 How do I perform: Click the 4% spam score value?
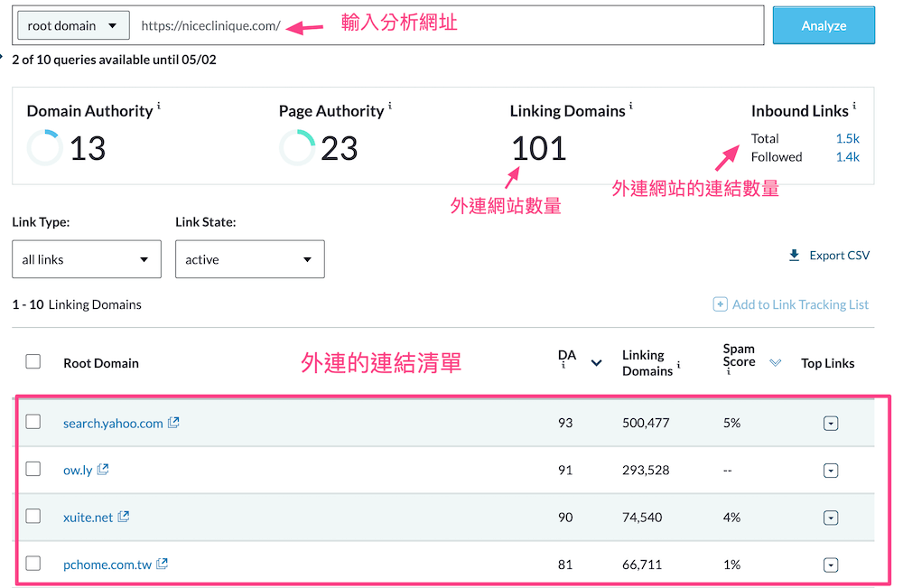coord(731,518)
